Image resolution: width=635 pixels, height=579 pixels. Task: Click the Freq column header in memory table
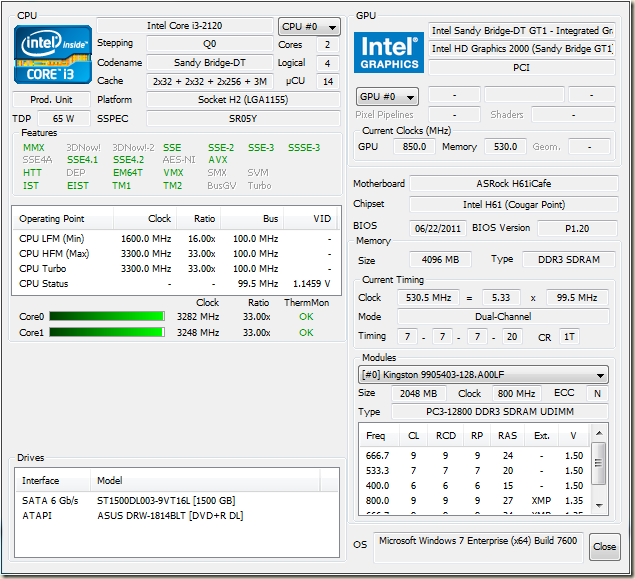376,436
